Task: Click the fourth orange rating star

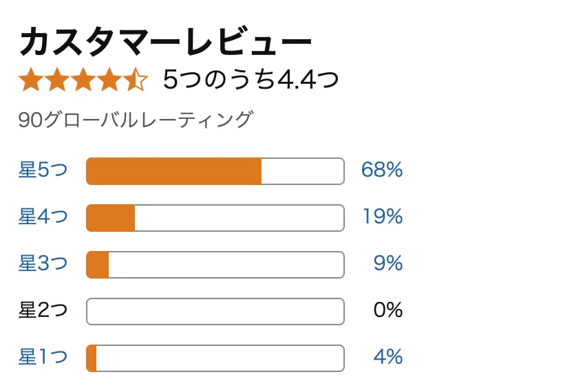Action: click(x=109, y=79)
